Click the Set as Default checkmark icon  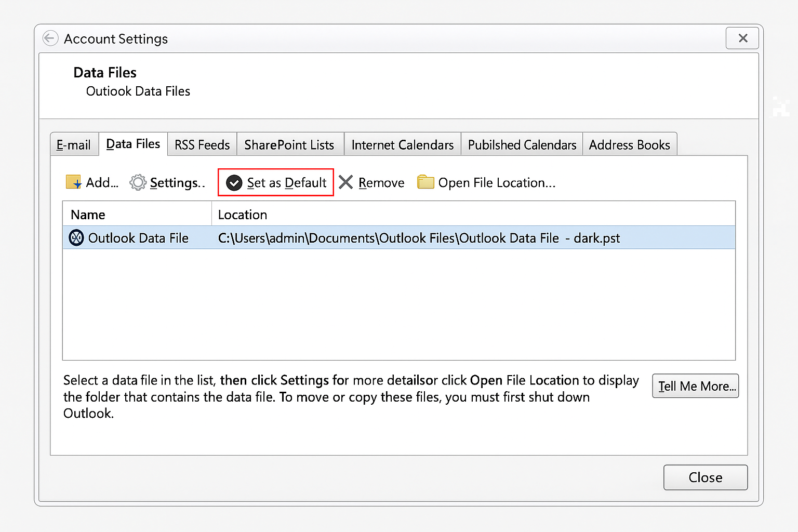click(x=234, y=182)
